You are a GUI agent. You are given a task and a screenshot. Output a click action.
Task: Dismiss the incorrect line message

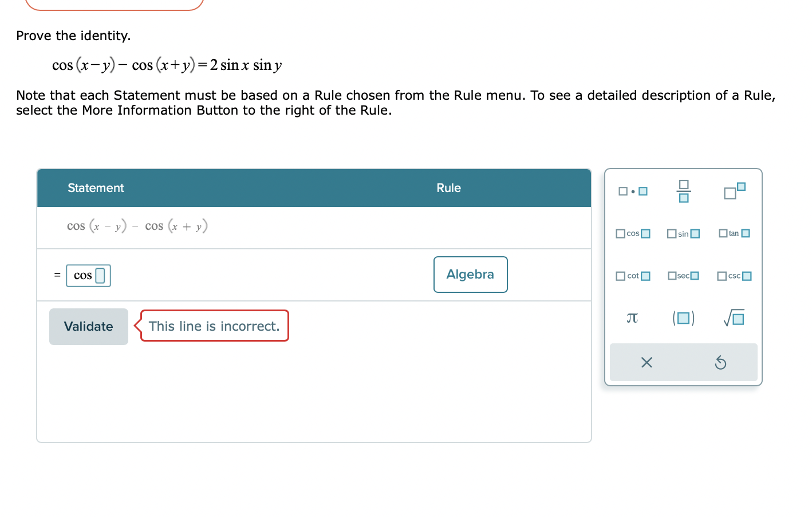coord(214,326)
